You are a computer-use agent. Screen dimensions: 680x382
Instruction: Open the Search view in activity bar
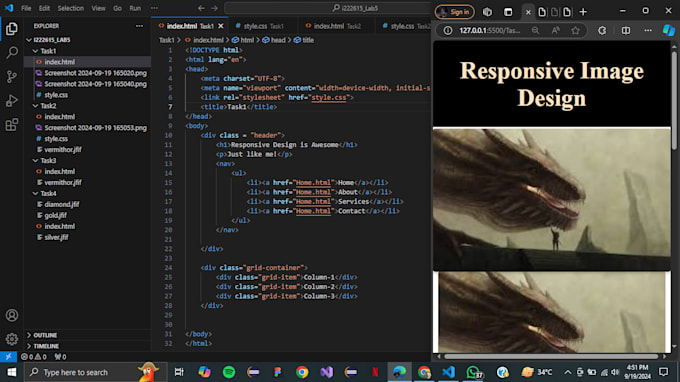[12, 52]
